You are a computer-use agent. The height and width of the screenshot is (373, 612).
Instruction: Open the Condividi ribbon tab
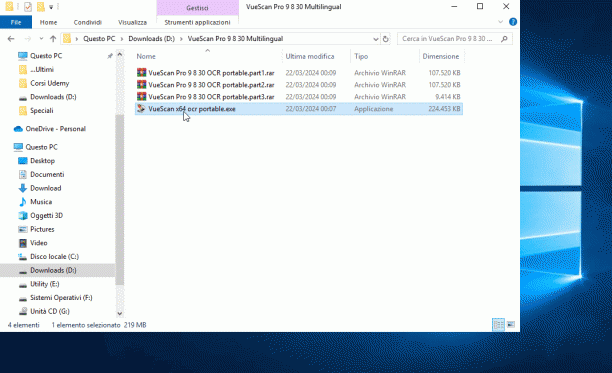87,22
